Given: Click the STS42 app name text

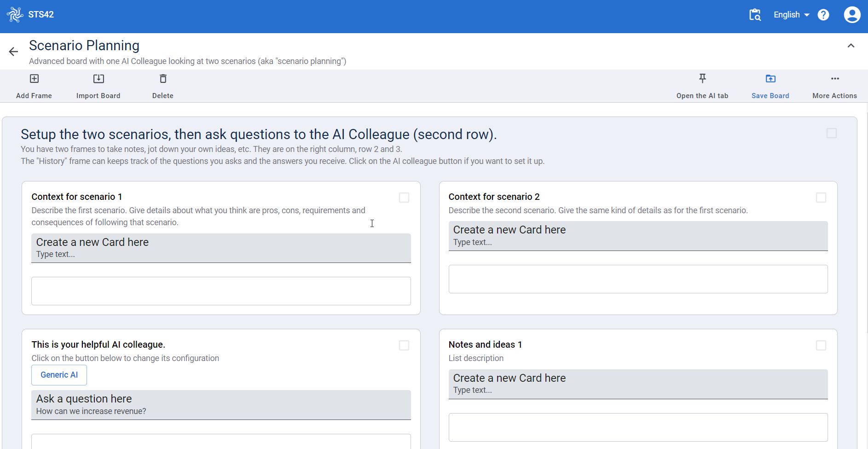Looking at the screenshot, I should coord(41,15).
